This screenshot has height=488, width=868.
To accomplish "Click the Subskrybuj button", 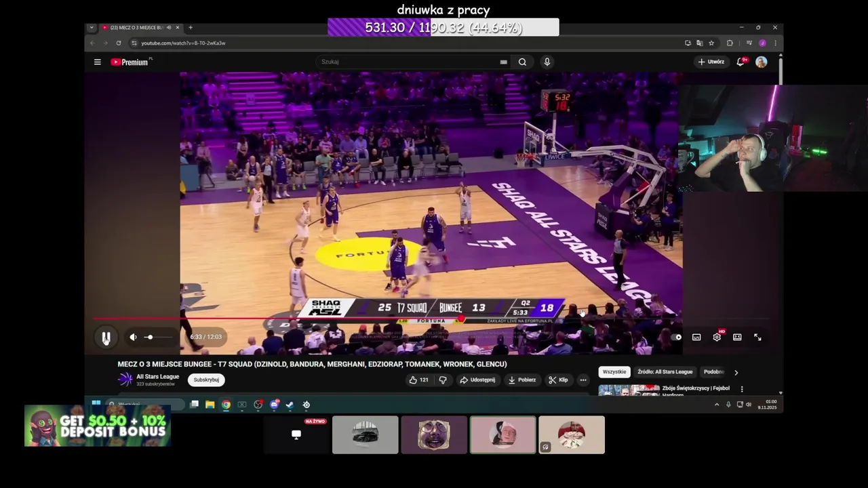I will pyautogui.click(x=206, y=380).
